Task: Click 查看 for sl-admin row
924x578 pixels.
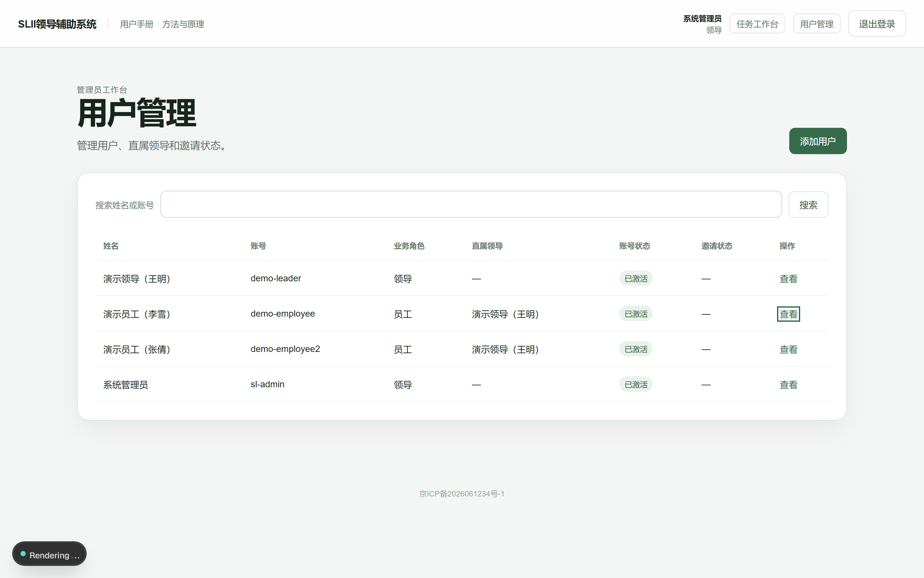Action: click(789, 385)
